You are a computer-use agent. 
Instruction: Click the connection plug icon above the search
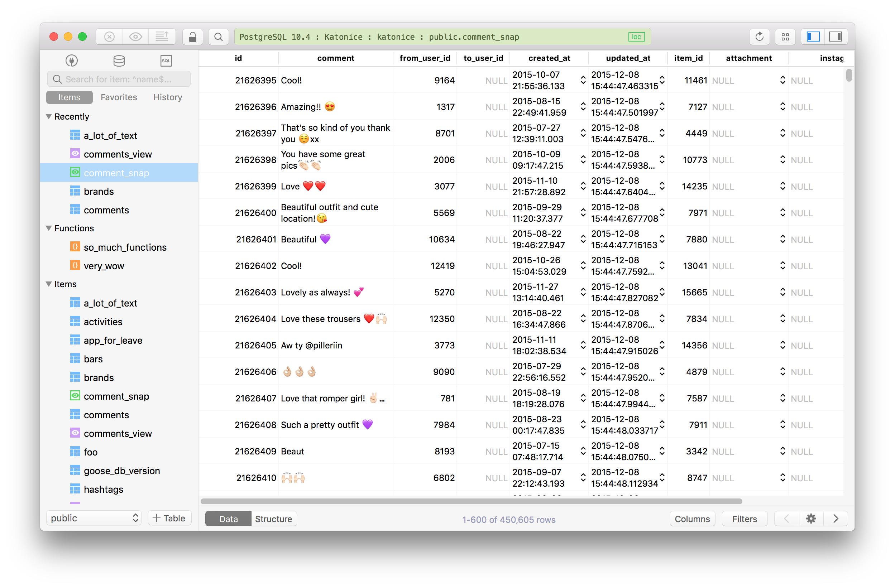click(71, 61)
